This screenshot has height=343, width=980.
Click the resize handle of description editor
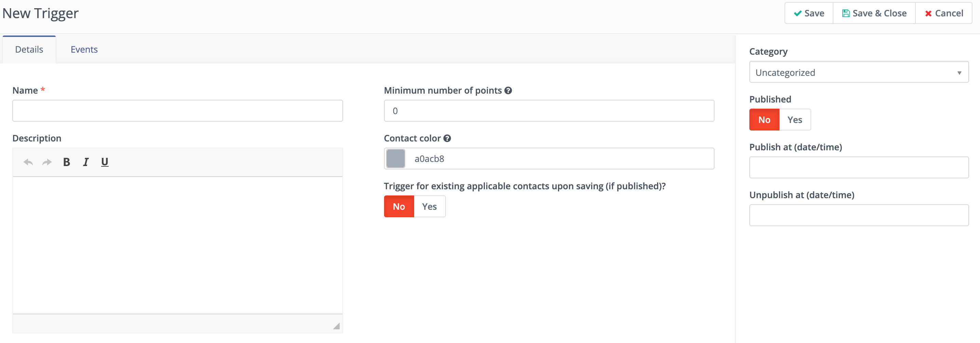tap(336, 326)
